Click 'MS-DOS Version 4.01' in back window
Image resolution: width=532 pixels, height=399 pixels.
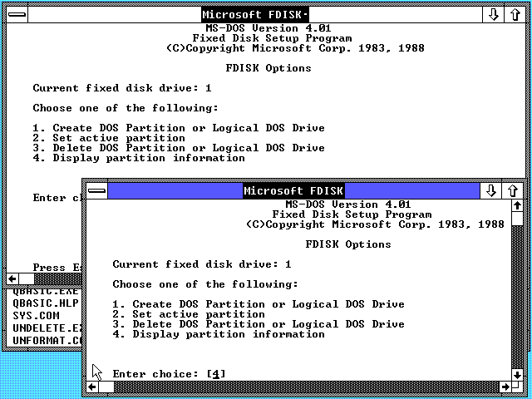[x=268, y=28]
